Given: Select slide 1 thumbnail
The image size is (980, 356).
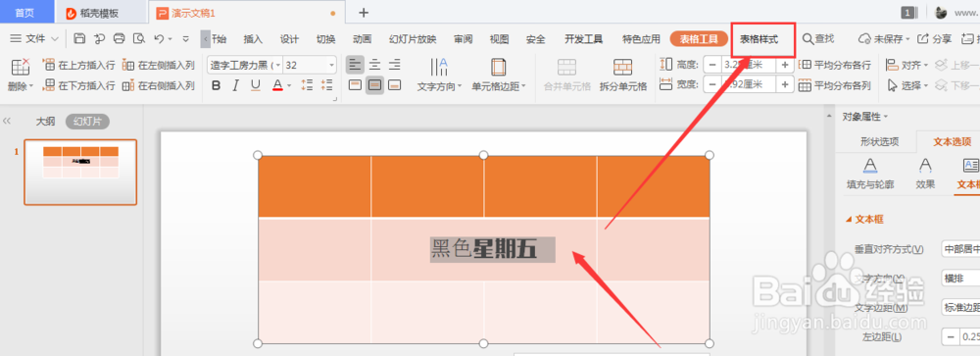Looking at the screenshot, I should pyautogui.click(x=80, y=172).
